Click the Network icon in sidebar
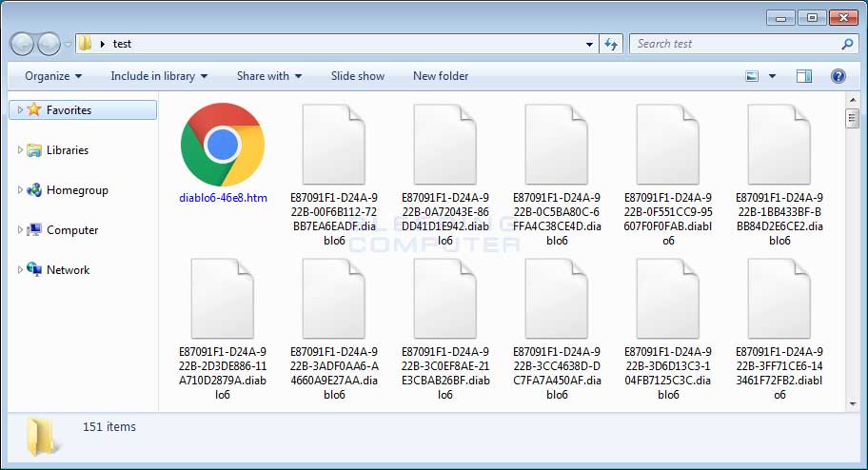This screenshot has height=470, width=868. pos(33,269)
